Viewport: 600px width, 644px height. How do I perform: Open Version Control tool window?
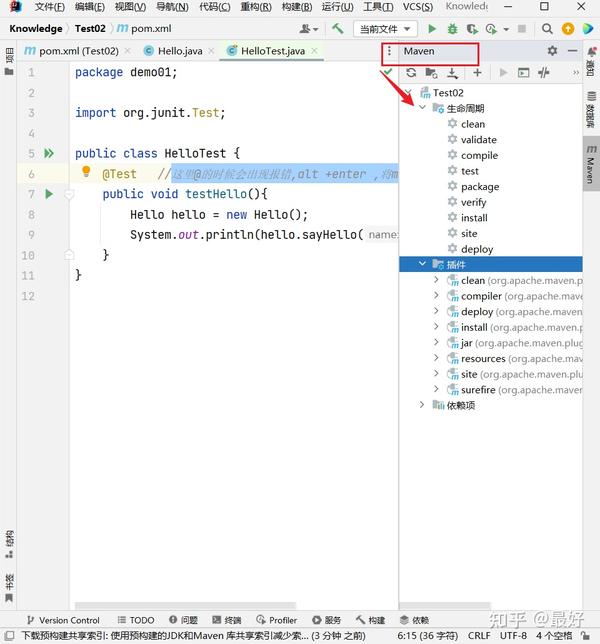(x=63, y=620)
